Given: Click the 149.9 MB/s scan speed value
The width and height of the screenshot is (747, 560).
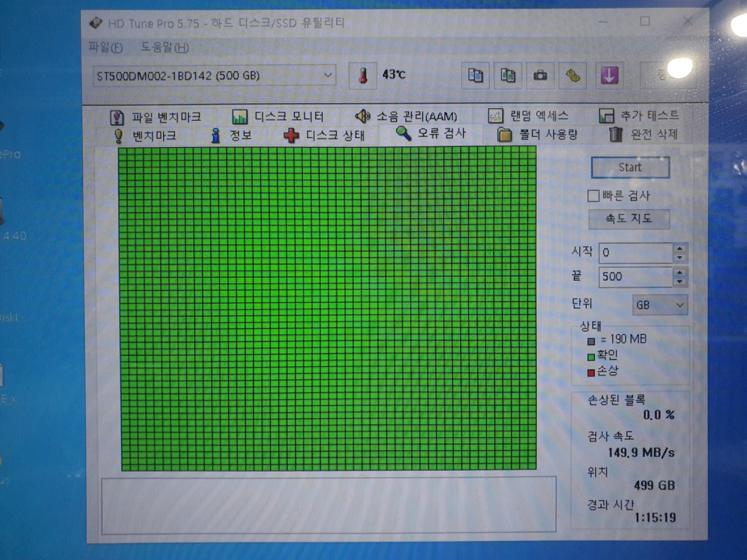Looking at the screenshot, I should click(x=641, y=453).
